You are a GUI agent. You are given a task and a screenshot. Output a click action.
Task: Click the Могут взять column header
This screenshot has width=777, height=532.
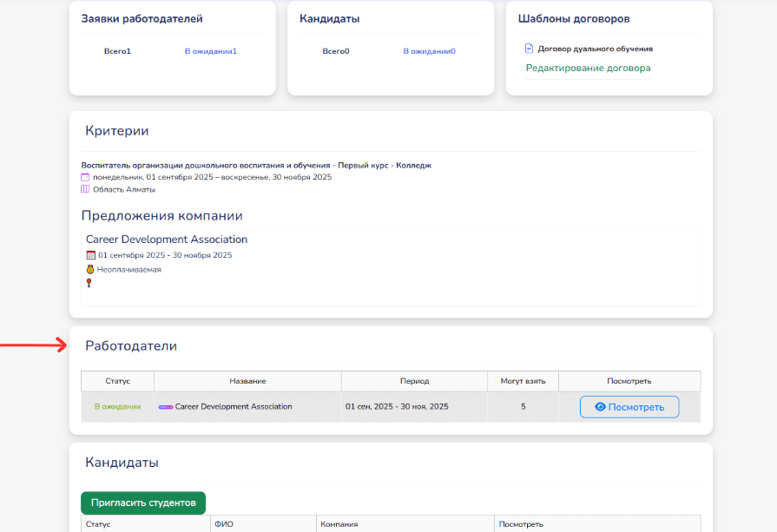point(523,381)
